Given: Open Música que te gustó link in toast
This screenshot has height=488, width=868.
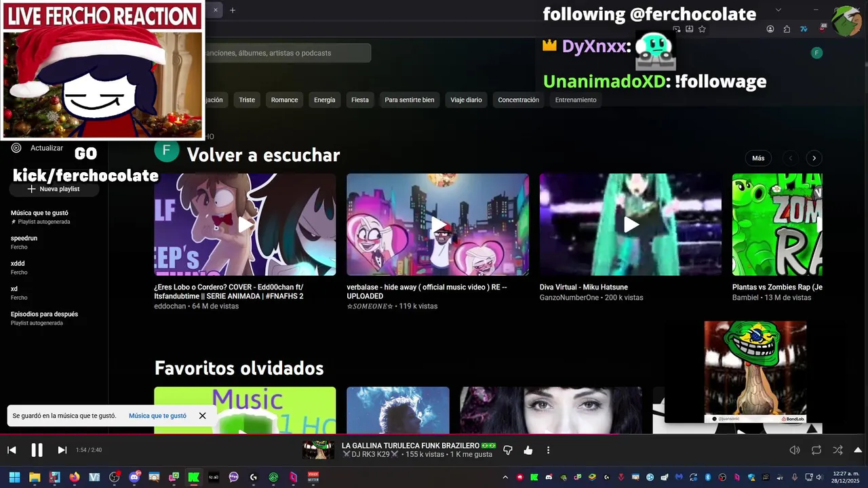Looking at the screenshot, I should 157,415.
